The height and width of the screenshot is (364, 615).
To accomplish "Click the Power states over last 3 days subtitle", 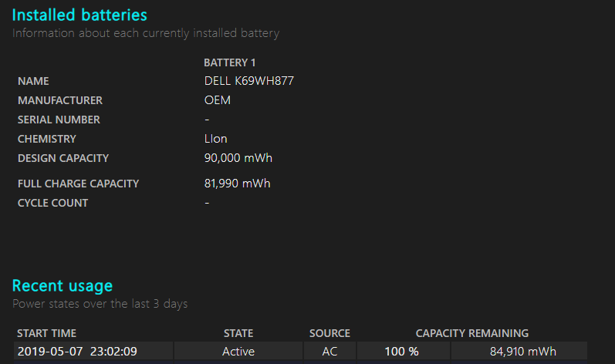I will [100, 304].
